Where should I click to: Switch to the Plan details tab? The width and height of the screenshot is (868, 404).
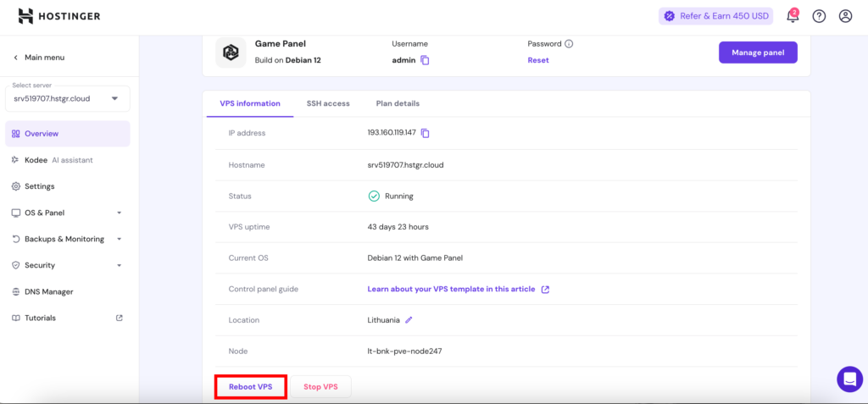(398, 103)
